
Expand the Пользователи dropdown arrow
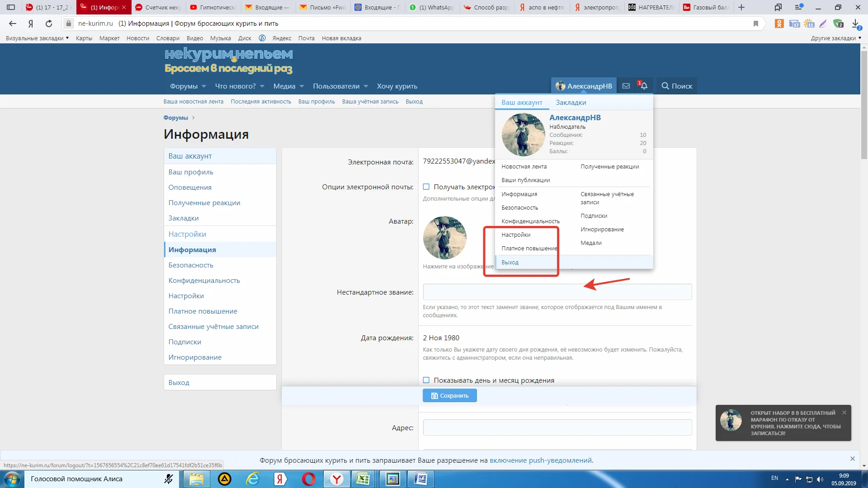pos(366,86)
